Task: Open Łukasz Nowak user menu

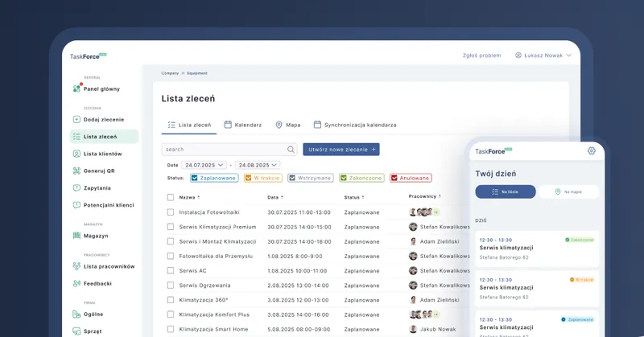Action: 543,55
